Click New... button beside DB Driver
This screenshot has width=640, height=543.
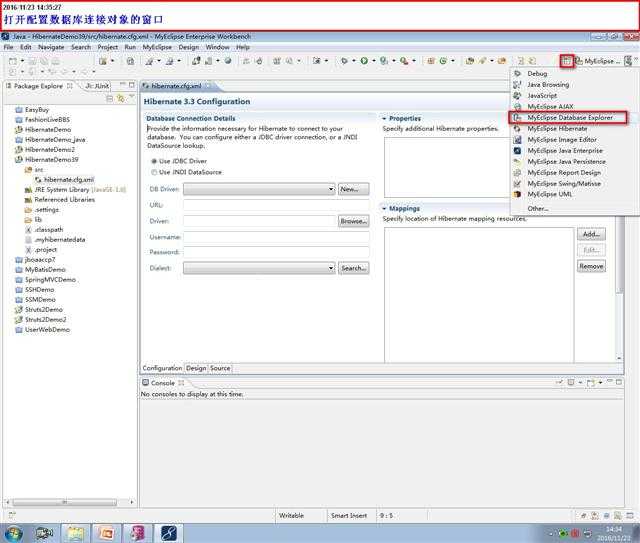(353, 189)
